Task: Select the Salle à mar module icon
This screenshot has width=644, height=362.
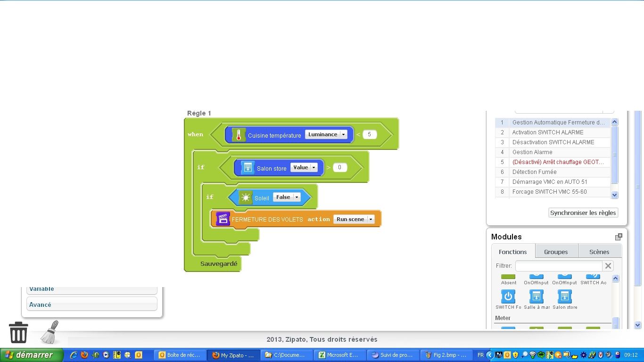Action: [537, 296]
